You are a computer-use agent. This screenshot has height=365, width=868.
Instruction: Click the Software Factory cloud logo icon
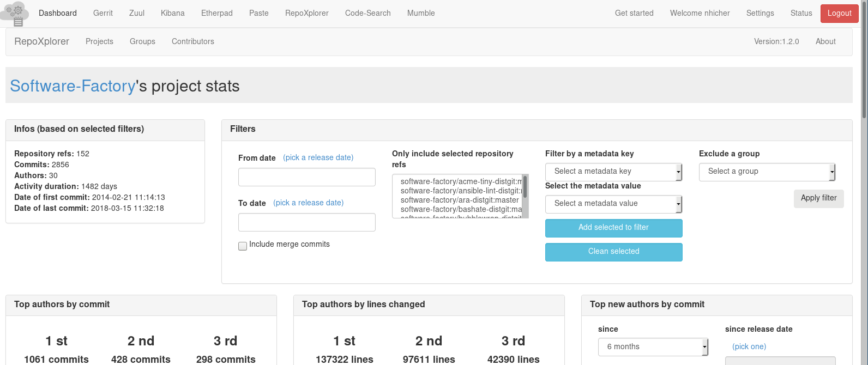[x=15, y=14]
